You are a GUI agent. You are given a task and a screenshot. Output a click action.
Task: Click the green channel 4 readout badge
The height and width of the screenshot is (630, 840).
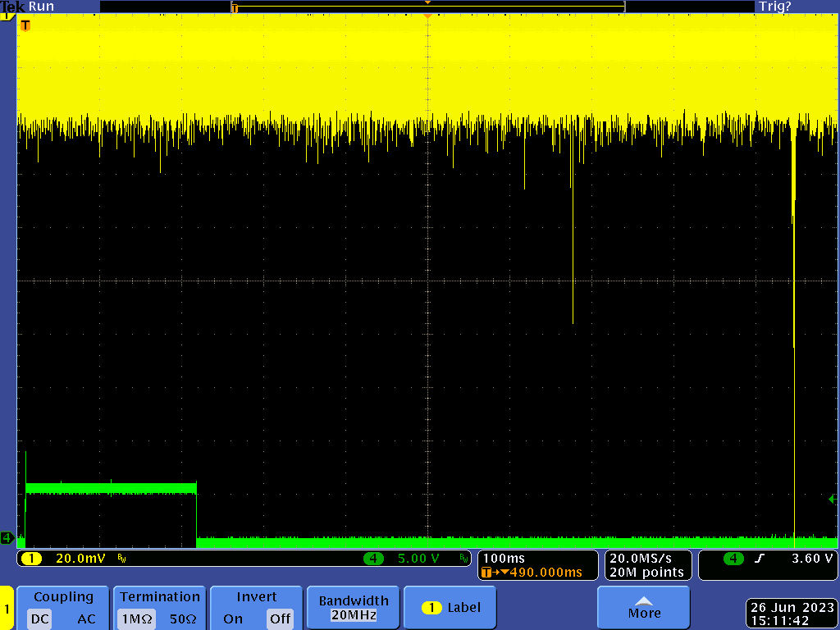(x=374, y=559)
